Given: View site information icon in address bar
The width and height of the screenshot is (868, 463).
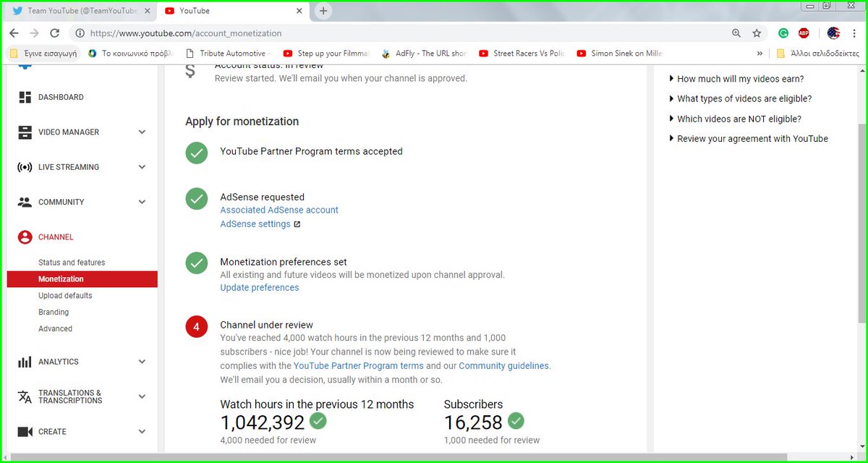Looking at the screenshot, I should [x=80, y=33].
